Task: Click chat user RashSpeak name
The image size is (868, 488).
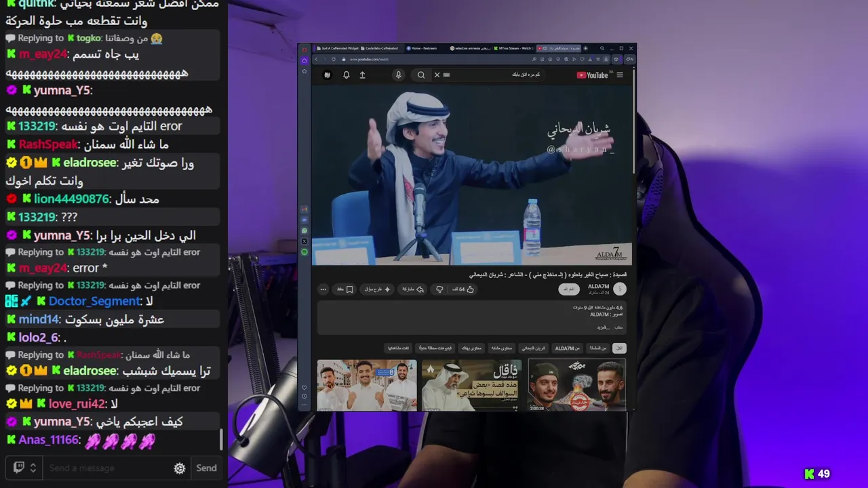Action: pyautogui.click(x=48, y=144)
